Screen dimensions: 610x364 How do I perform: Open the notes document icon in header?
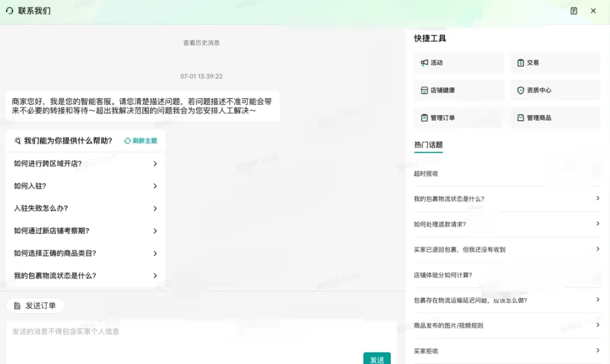[x=574, y=11]
